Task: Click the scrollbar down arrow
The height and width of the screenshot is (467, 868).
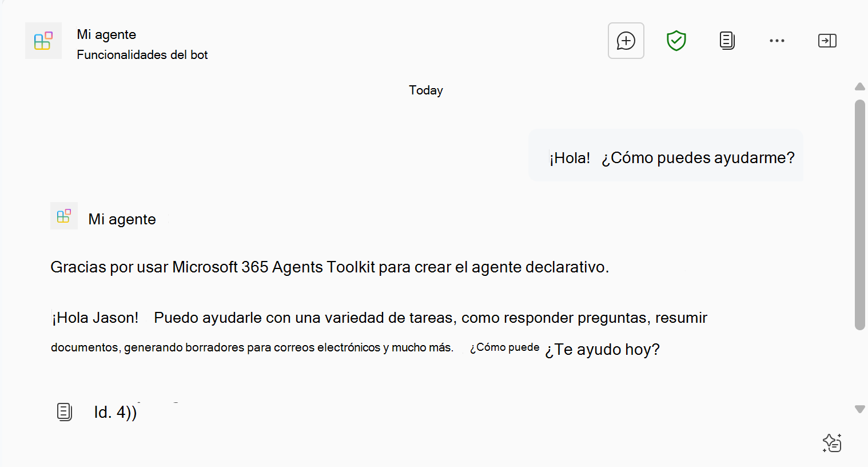Action: [860, 409]
